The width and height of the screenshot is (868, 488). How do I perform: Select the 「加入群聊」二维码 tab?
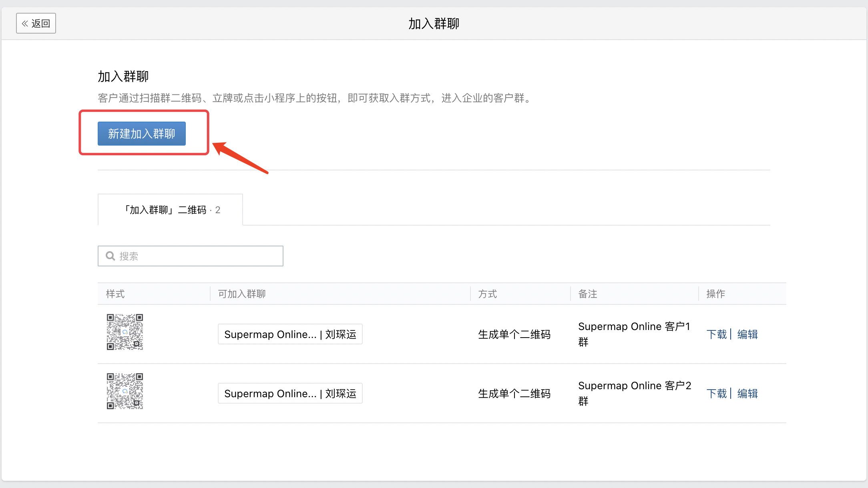[170, 210]
